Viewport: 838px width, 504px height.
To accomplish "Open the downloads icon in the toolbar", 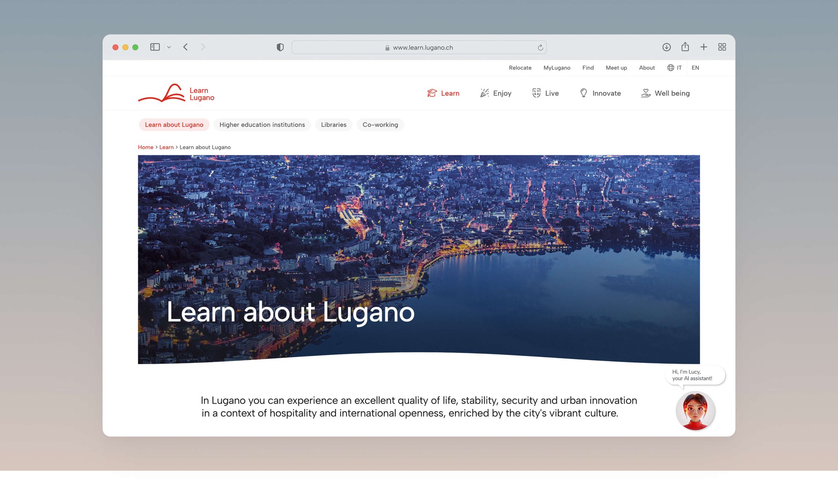I will coord(666,47).
